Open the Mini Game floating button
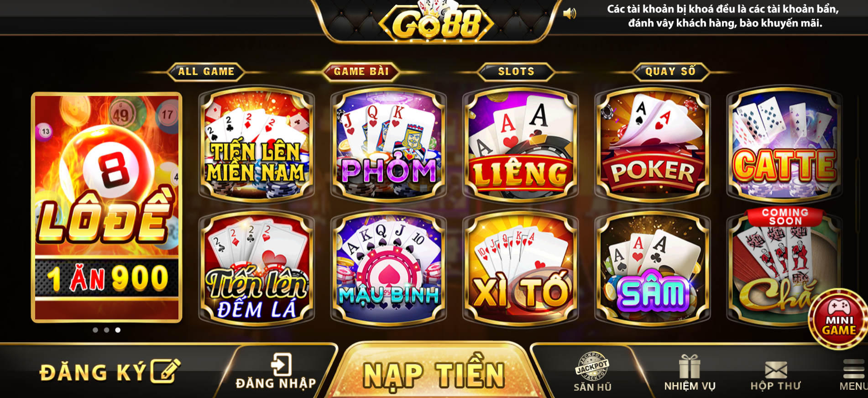Screen dimensions: 868x398 839,319
